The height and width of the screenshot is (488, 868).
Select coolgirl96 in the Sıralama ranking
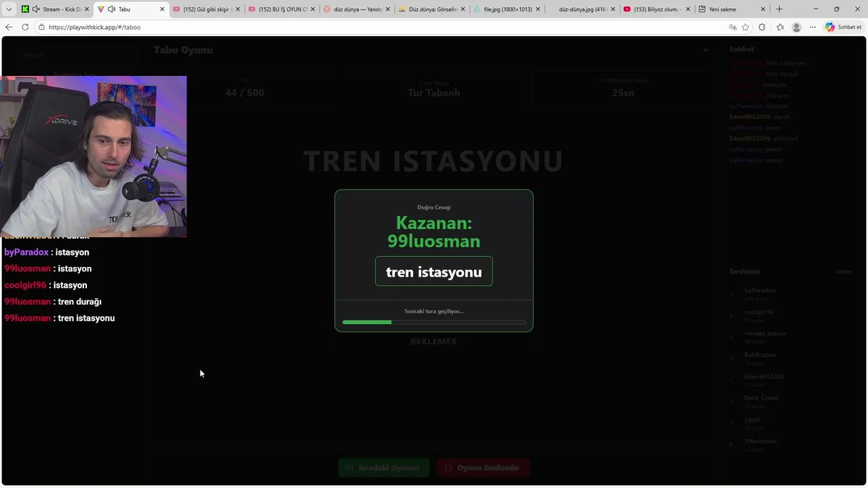(759, 312)
